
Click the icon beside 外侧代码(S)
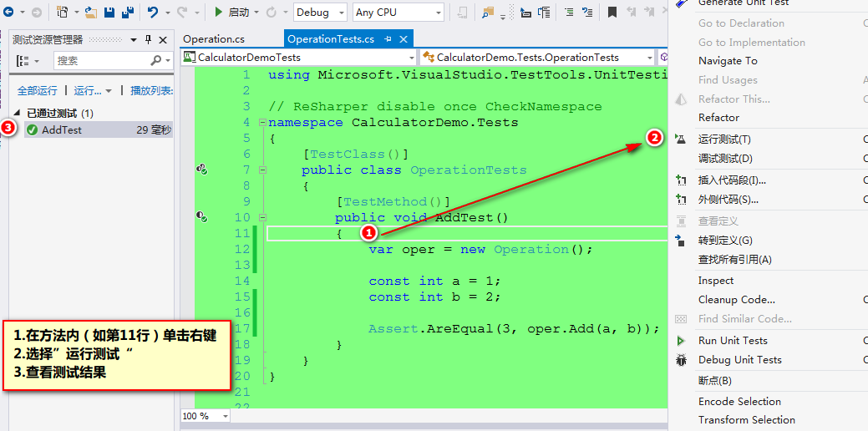point(681,199)
